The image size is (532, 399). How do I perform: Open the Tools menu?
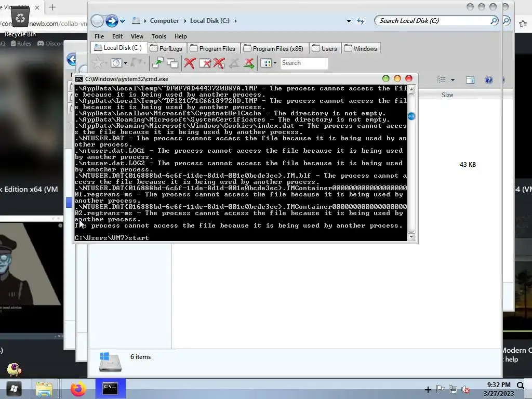(159, 36)
